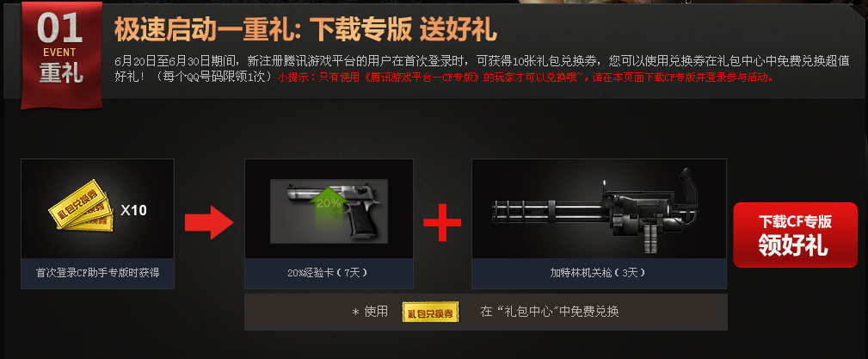Select the Desert Eagle 20% experience card image

pyautogui.click(x=329, y=211)
